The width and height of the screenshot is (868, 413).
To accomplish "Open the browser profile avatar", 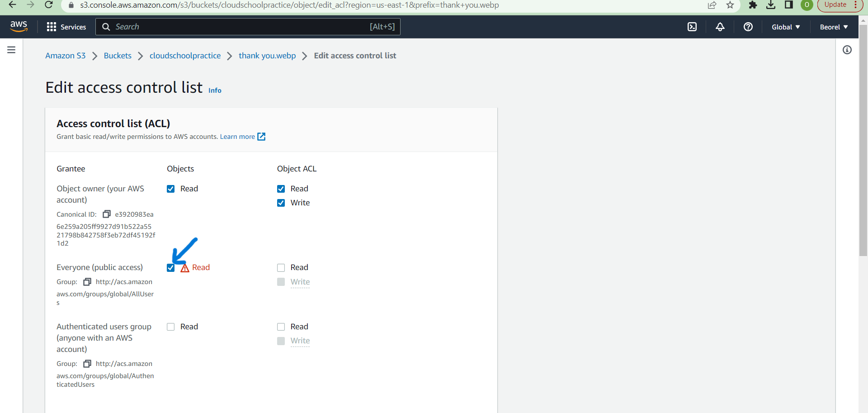I will coord(807,5).
